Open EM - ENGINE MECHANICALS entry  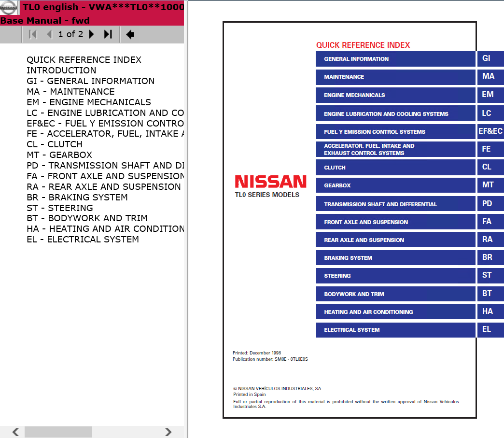(x=89, y=102)
